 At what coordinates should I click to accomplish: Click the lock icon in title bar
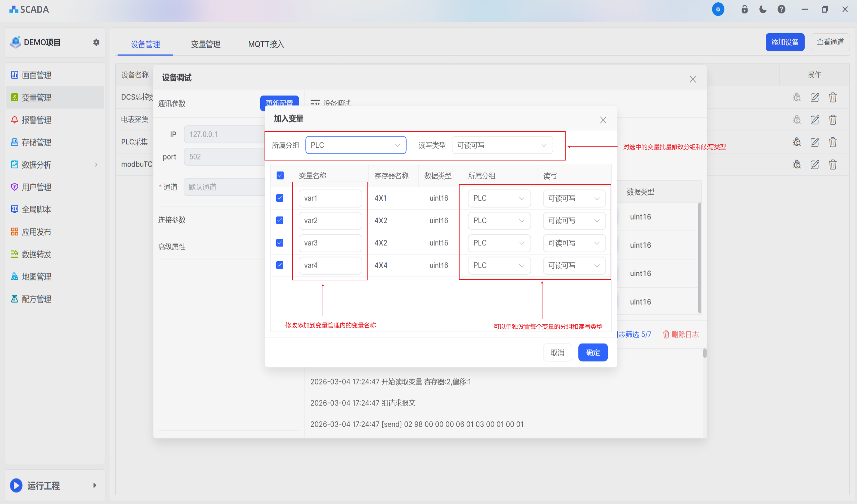[x=745, y=9]
